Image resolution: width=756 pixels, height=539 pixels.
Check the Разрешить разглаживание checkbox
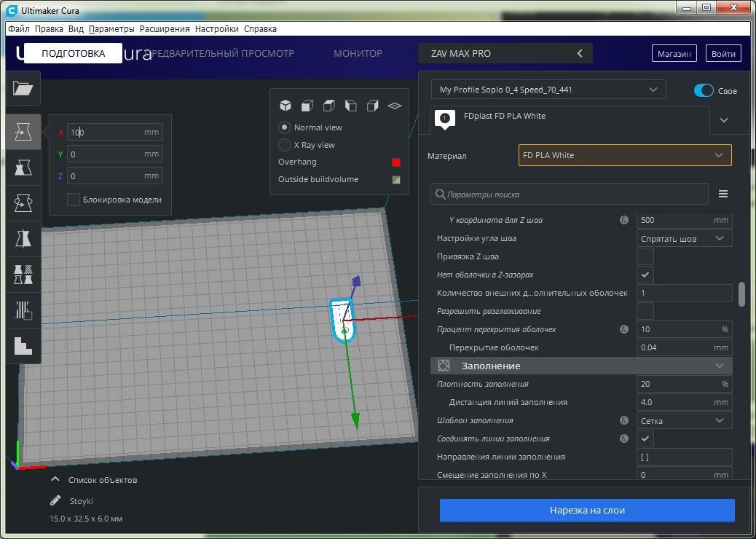pyautogui.click(x=645, y=311)
